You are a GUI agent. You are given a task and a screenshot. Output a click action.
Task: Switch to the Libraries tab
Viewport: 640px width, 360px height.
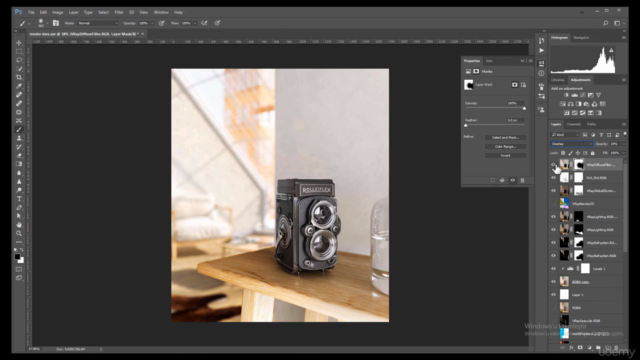558,80
